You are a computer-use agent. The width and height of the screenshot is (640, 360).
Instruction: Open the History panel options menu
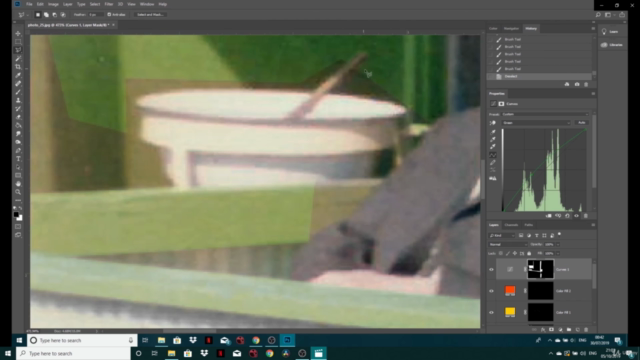[x=593, y=29]
